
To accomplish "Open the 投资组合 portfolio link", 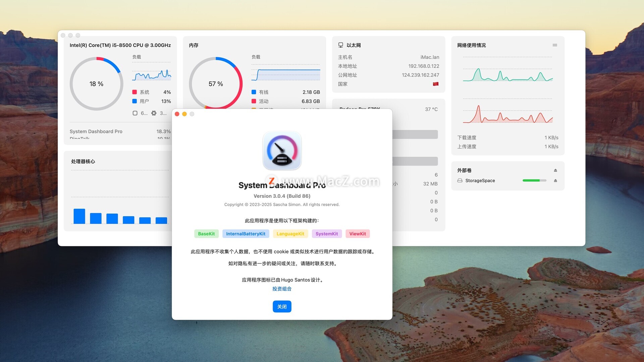I will tap(282, 289).
